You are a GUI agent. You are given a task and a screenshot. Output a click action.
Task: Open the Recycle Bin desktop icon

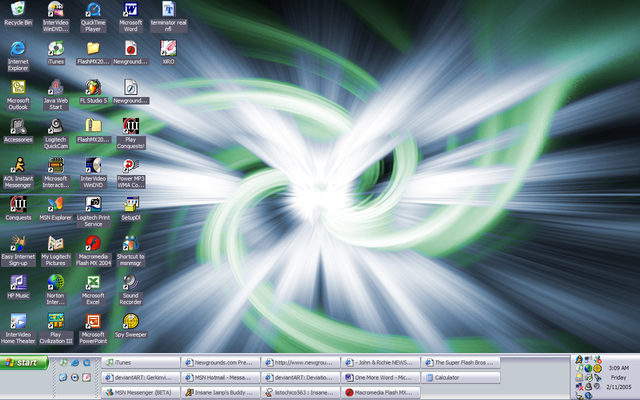18,13
